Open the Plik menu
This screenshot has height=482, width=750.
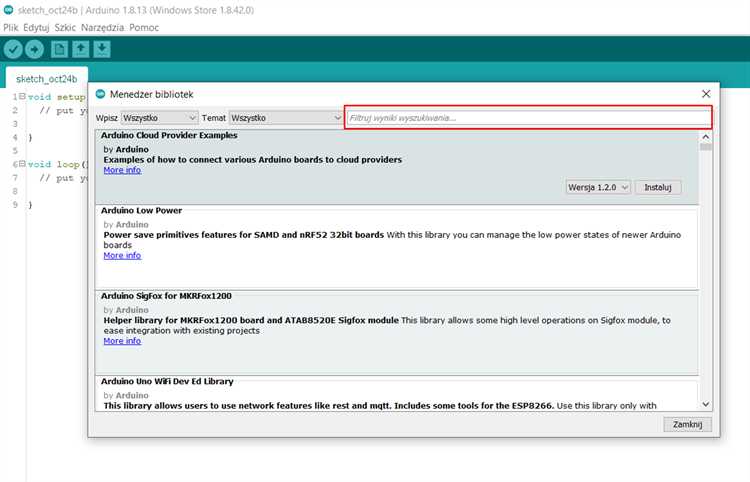point(11,27)
